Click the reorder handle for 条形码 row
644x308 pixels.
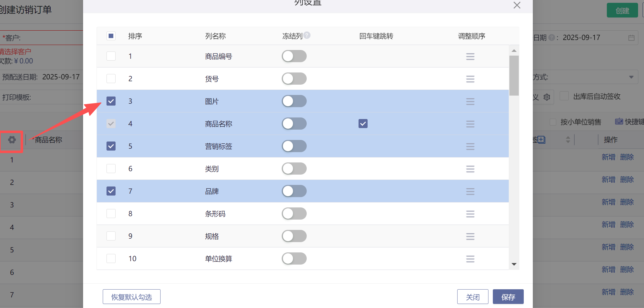pyautogui.click(x=470, y=214)
